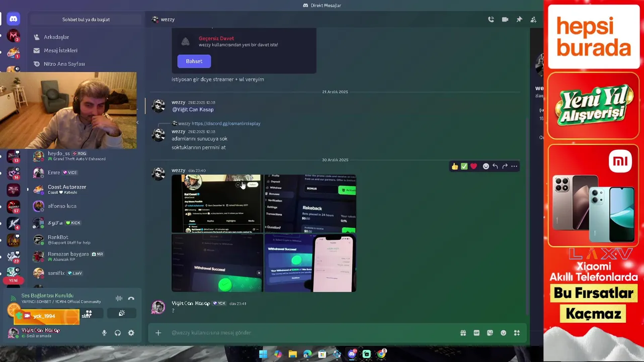
Task: Open more options for the message
Action: 514,166
